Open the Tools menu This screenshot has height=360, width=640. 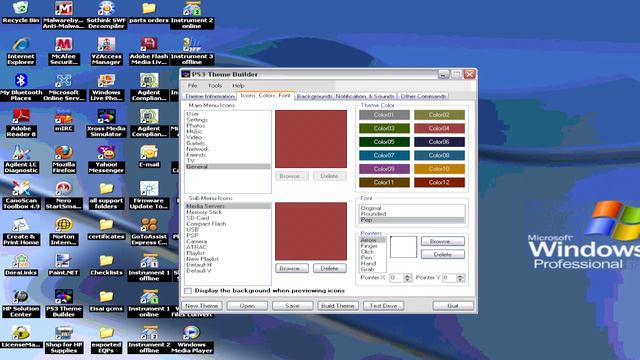[x=215, y=86]
